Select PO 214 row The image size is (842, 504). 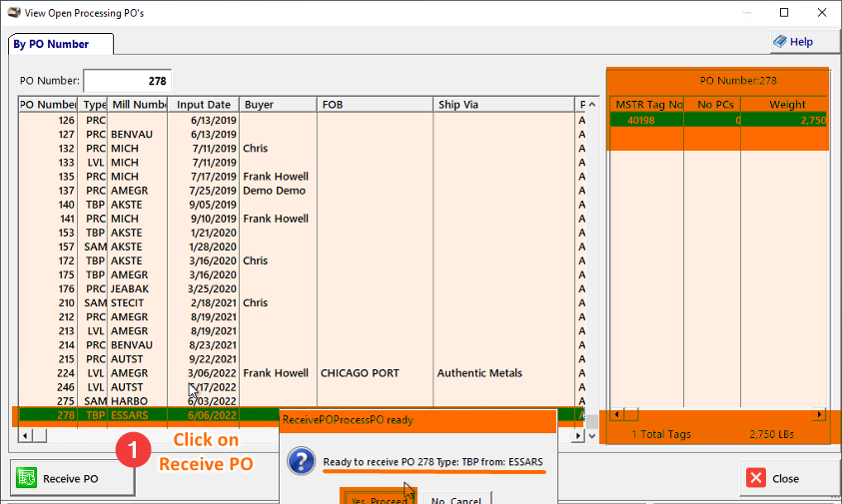[x=302, y=344]
